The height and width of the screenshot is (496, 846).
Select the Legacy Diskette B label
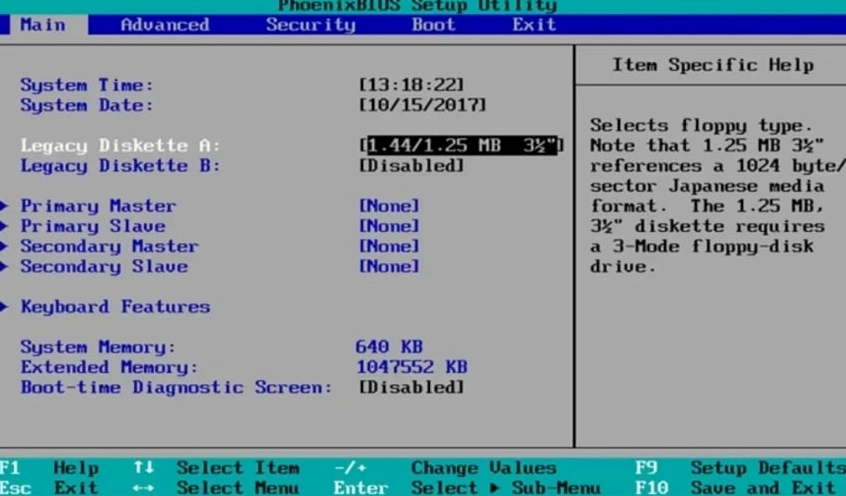coord(120,166)
